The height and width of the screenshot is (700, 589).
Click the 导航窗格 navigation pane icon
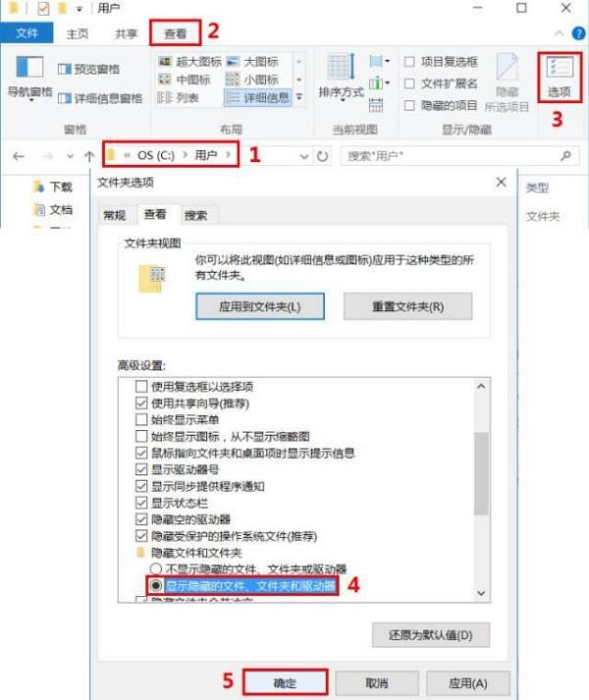point(29,78)
